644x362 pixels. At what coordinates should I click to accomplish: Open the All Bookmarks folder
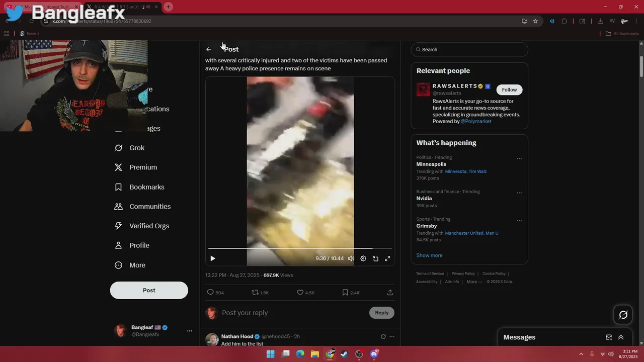pos(622,34)
